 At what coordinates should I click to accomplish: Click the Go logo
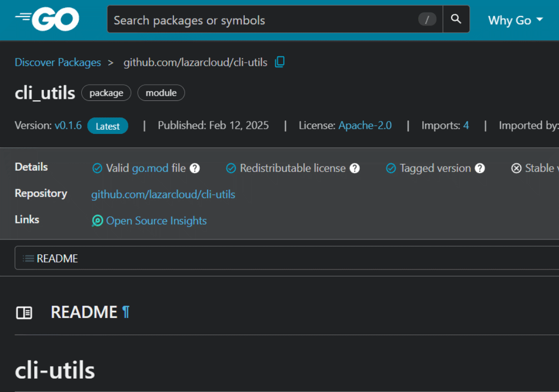pyautogui.click(x=48, y=20)
